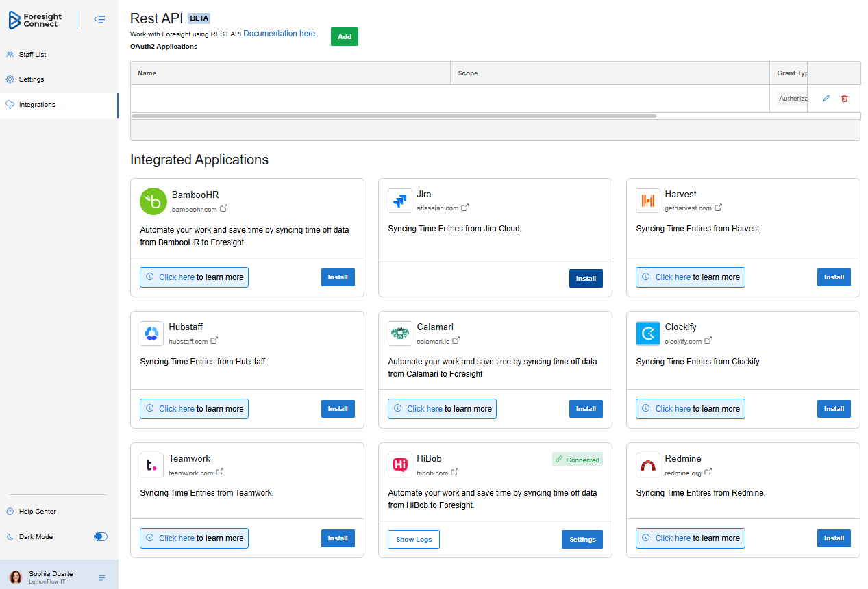
Task: Toggle the Dark Mode switch
Action: pyautogui.click(x=101, y=537)
